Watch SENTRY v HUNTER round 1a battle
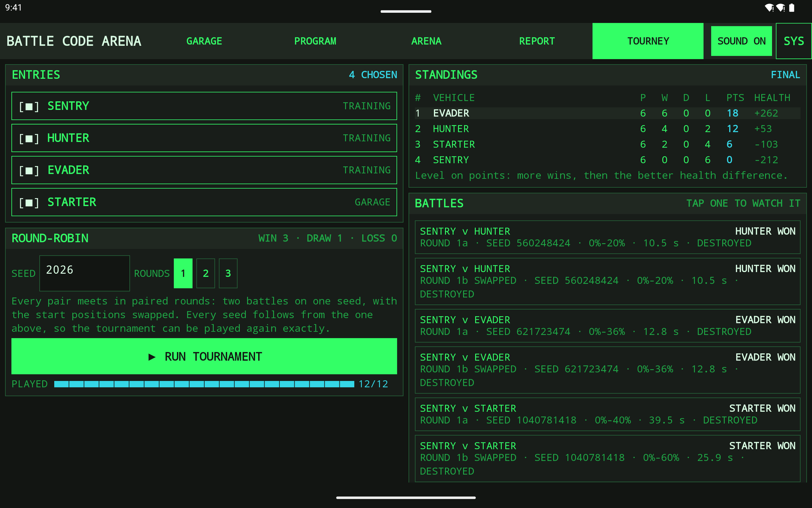 [x=608, y=237]
